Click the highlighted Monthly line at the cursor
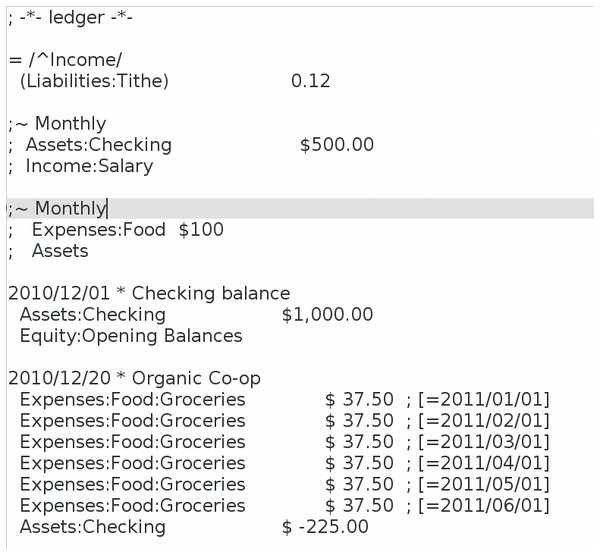The image size is (600, 555). (301, 208)
